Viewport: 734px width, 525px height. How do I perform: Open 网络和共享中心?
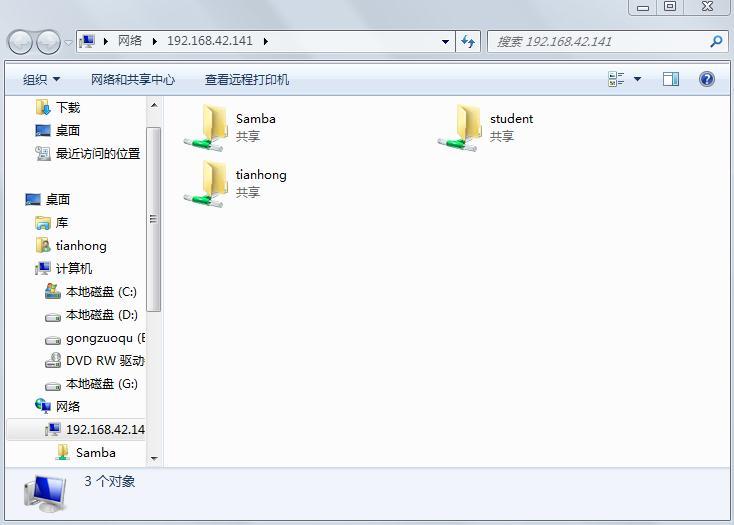pyautogui.click(x=132, y=80)
